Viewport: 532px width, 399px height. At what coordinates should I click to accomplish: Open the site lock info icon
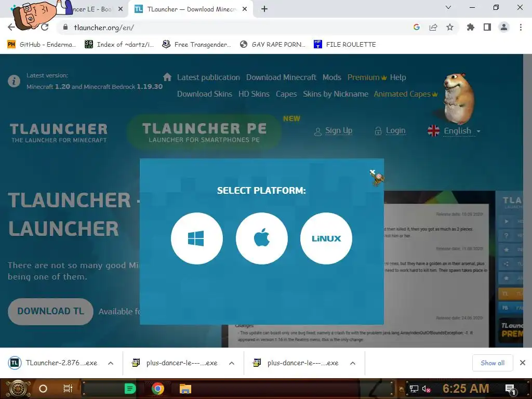click(x=65, y=27)
